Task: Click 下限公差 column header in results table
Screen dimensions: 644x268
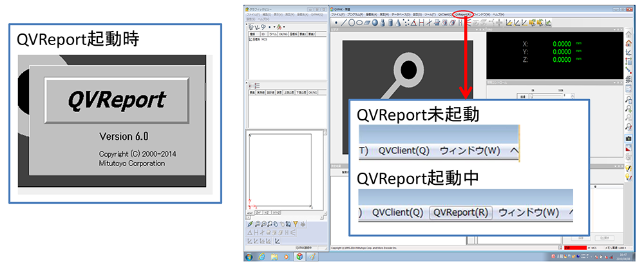Action: (x=301, y=93)
